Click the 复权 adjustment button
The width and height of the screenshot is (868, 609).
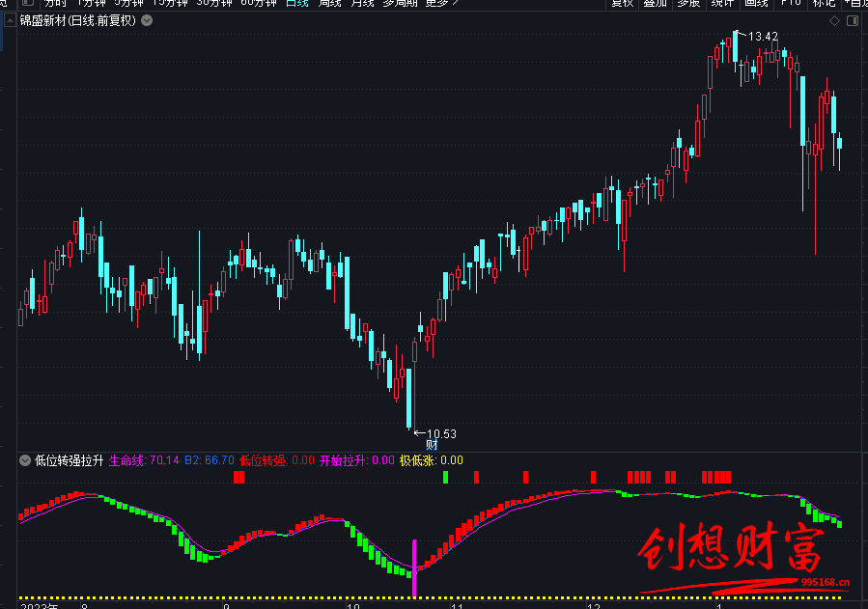click(x=622, y=3)
